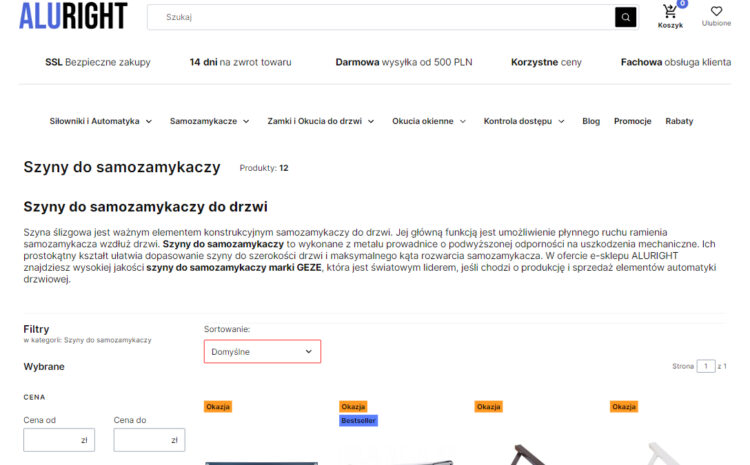This screenshot has width=750, height=465.
Task: Open the Blog menu item
Action: coord(591,122)
